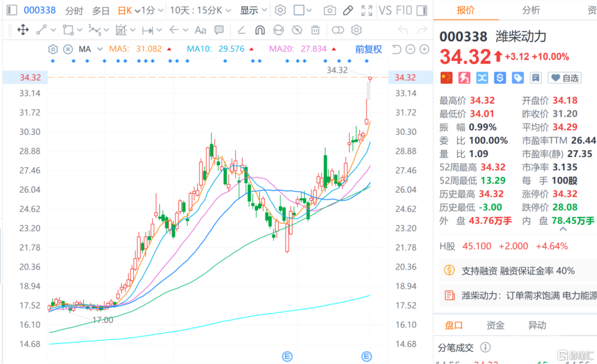Reset chart zoom with curved arrow
Screen dimensions: 597x364
(397, 49)
